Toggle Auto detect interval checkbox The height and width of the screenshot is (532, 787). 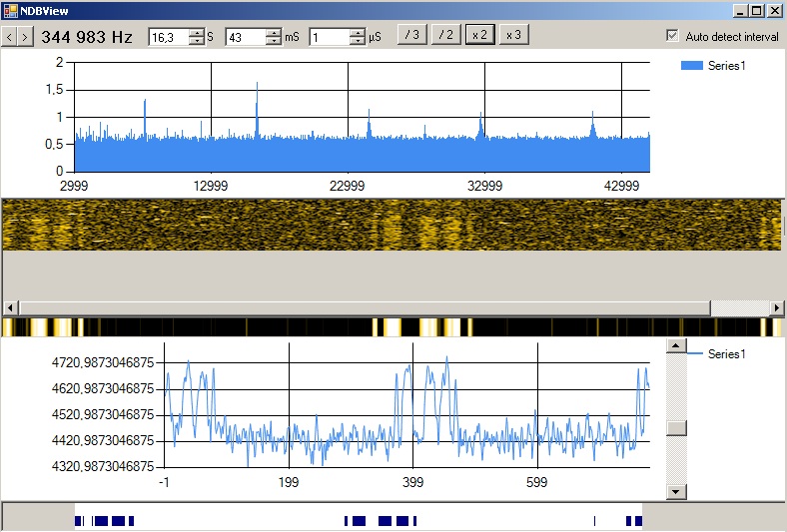672,36
